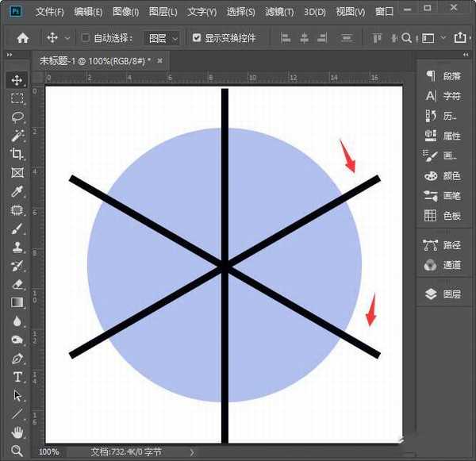Screen dimensions: 476x461
Task: Open the 颜色 color panel
Action: 443,175
